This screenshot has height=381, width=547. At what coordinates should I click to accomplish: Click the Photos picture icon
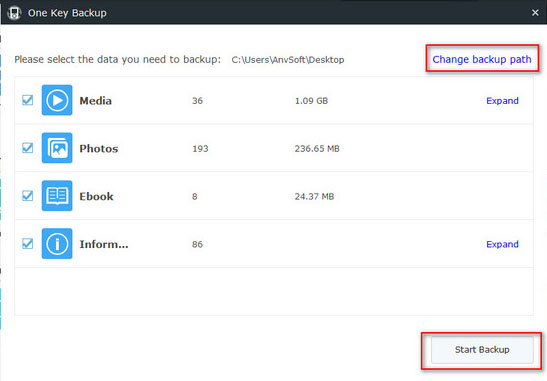[x=57, y=148]
